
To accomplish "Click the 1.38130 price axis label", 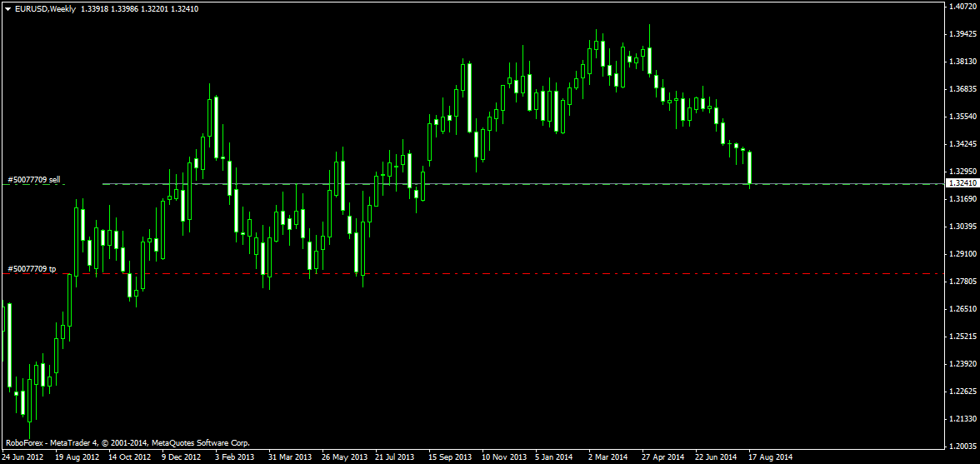I will point(962,61).
